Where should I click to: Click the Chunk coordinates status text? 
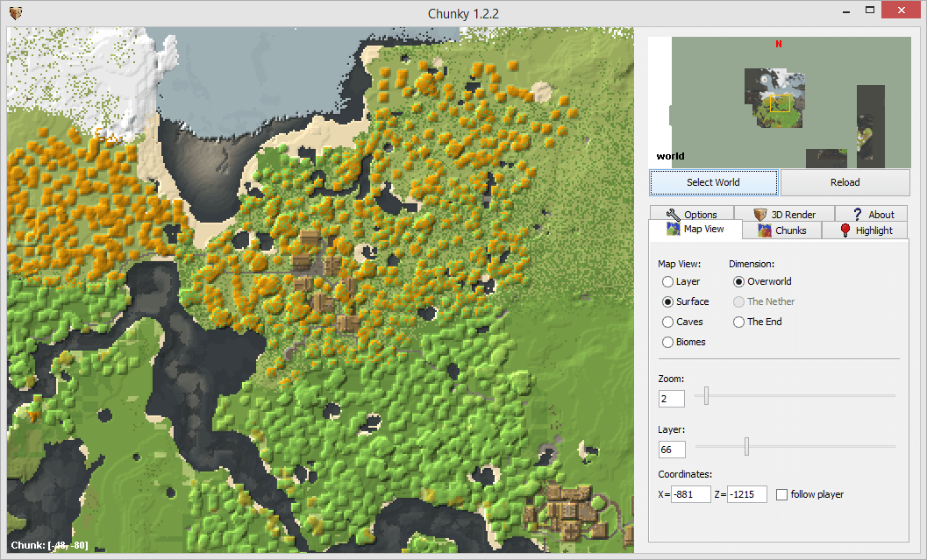coord(50,545)
